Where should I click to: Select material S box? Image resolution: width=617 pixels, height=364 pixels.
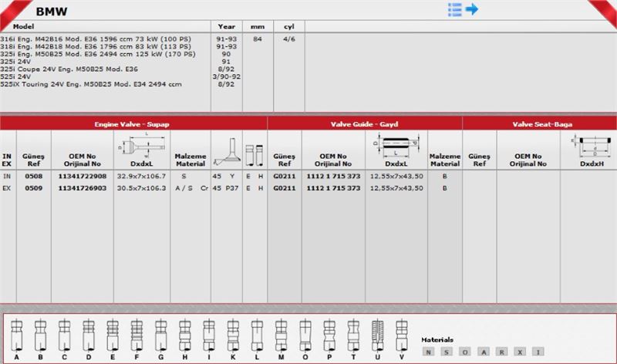point(447,352)
